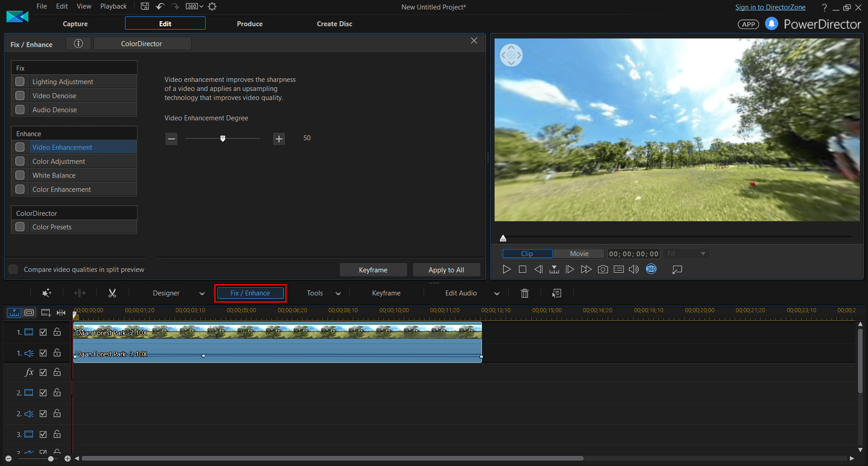
Task: Enable the Audio Denoise checkbox
Action: [20, 109]
